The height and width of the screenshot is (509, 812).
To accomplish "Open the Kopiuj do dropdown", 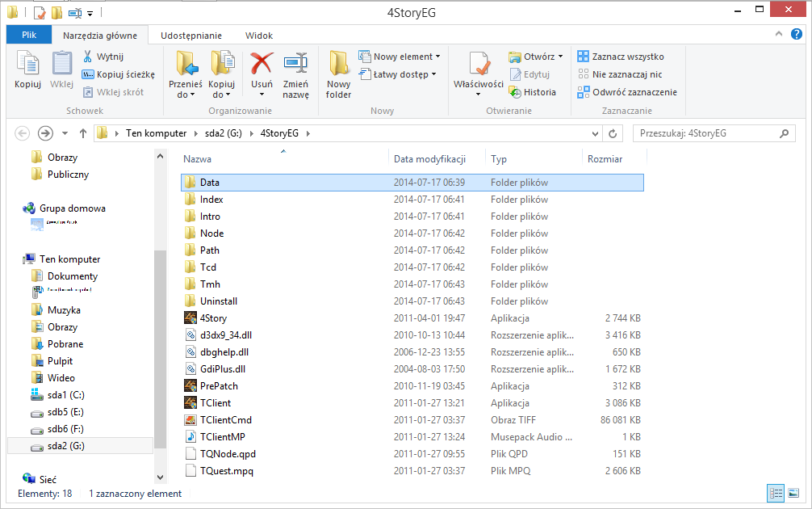I will [x=222, y=89].
